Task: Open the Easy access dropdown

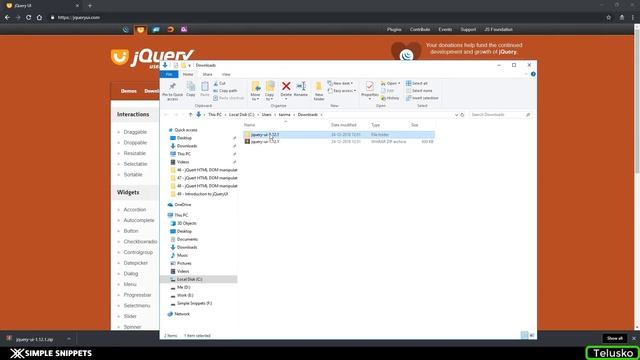Action: pos(342,91)
